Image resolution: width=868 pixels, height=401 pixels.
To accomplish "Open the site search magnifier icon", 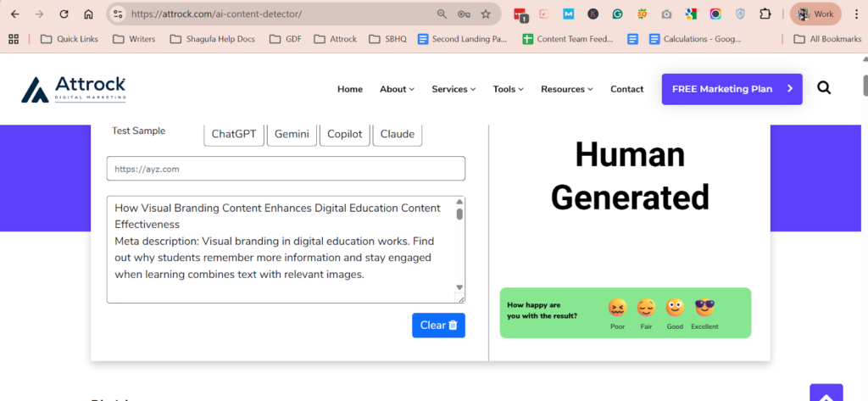I will click(824, 88).
